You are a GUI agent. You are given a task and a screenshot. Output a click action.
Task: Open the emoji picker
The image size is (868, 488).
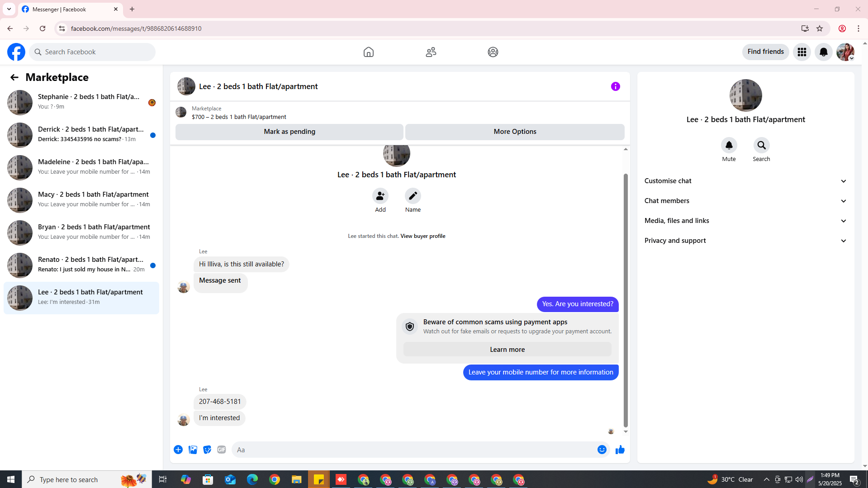pos(602,450)
